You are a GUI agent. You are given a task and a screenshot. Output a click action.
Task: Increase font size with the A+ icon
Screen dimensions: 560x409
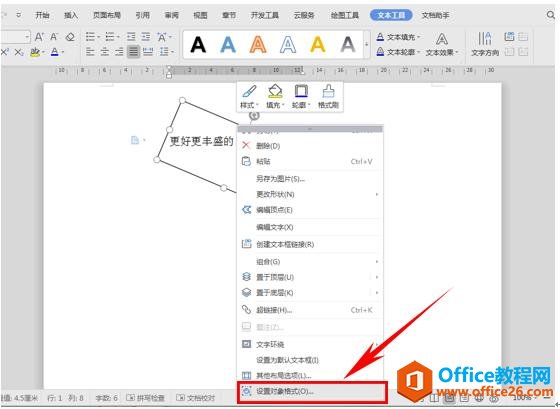(x=39, y=36)
